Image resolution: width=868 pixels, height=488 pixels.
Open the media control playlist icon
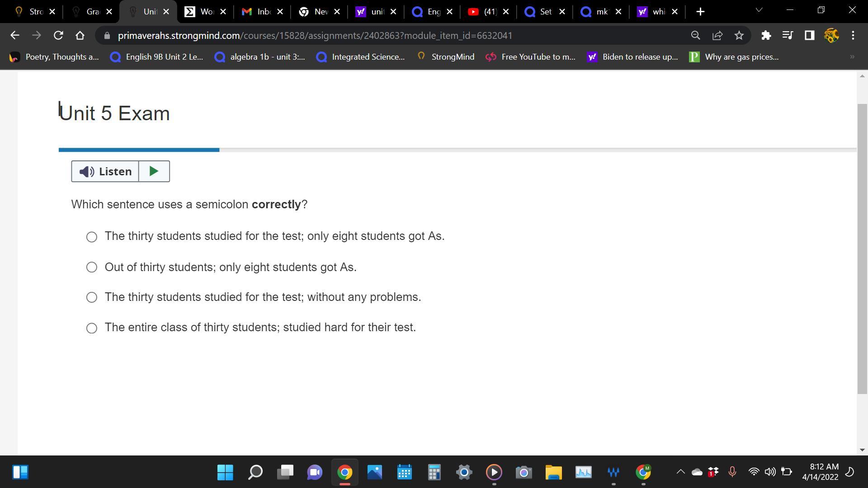[x=788, y=35]
